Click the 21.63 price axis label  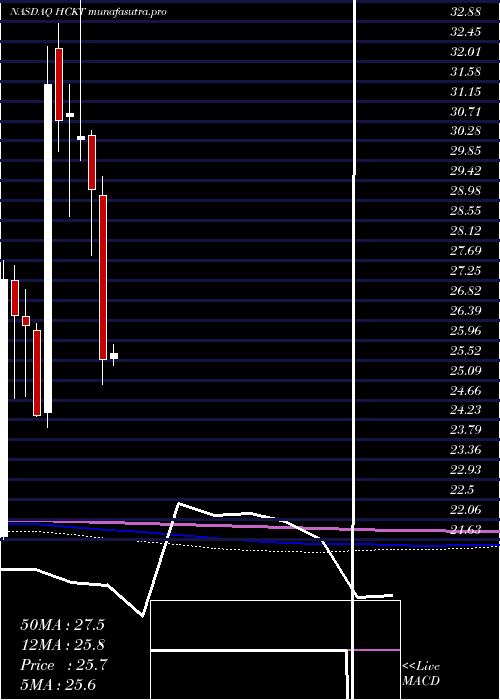(x=466, y=529)
